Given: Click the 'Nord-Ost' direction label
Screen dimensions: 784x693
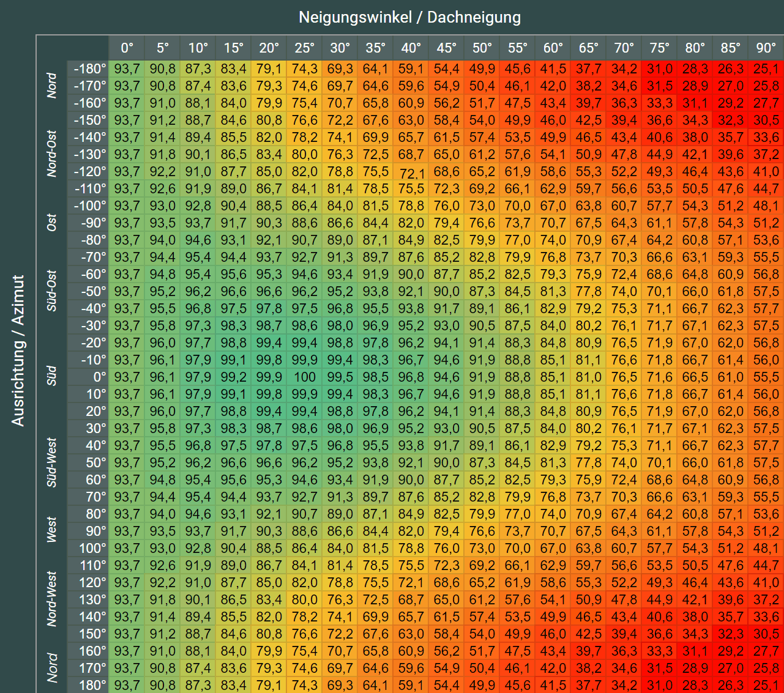Looking at the screenshot, I should (x=52, y=154).
